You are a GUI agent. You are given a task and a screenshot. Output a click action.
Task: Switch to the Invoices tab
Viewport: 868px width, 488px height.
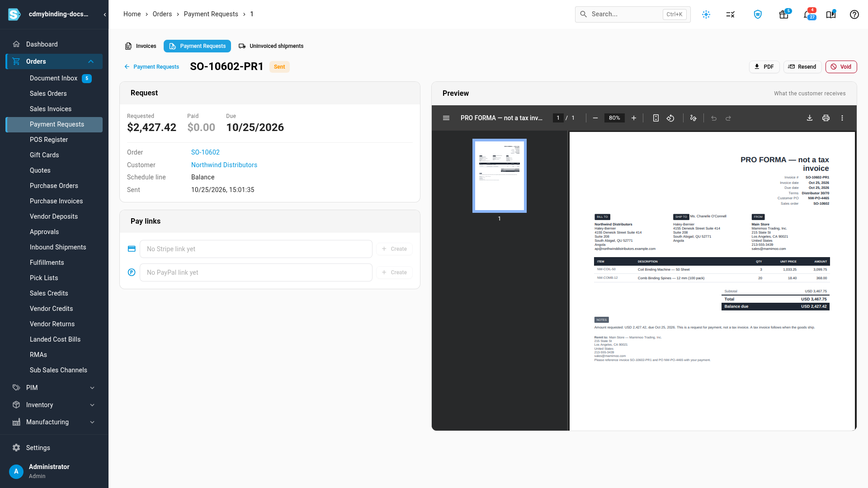141,46
